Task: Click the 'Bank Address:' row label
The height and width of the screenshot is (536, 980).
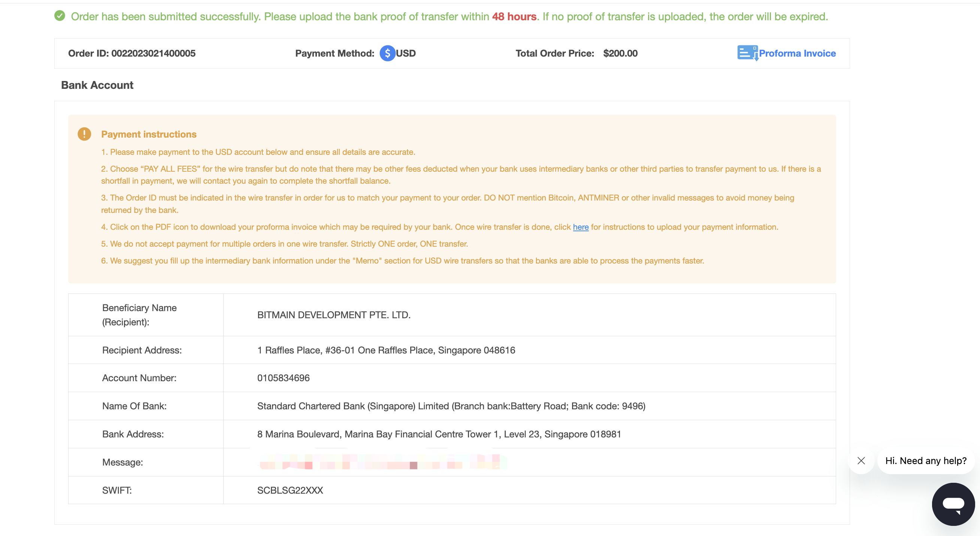Action: (133, 434)
